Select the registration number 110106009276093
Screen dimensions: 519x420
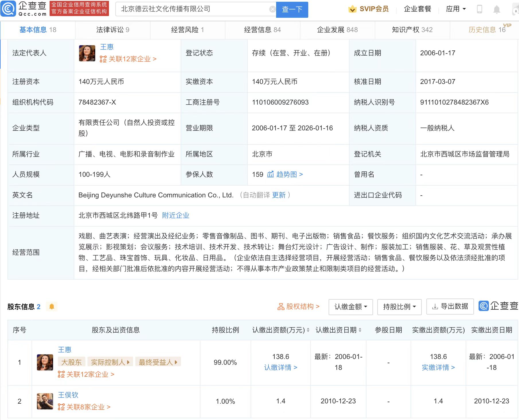coord(280,102)
